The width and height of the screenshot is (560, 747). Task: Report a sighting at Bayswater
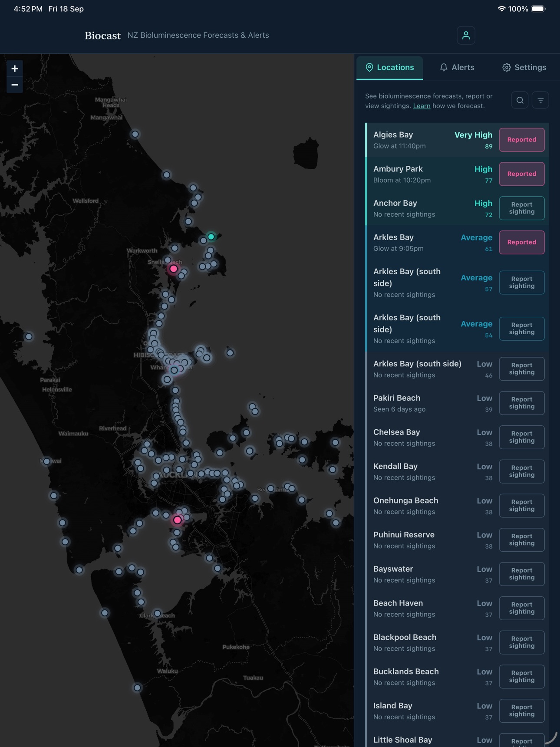click(522, 574)
